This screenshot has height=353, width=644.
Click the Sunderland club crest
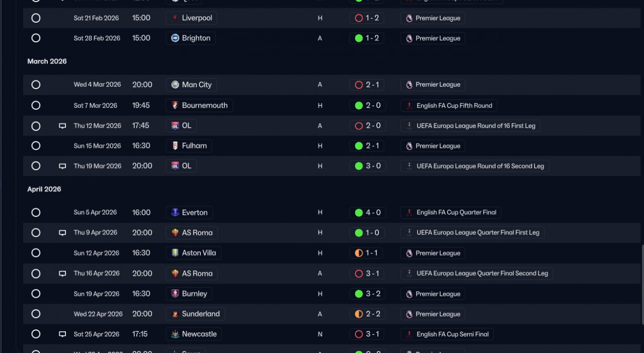[x=175, y=314]
